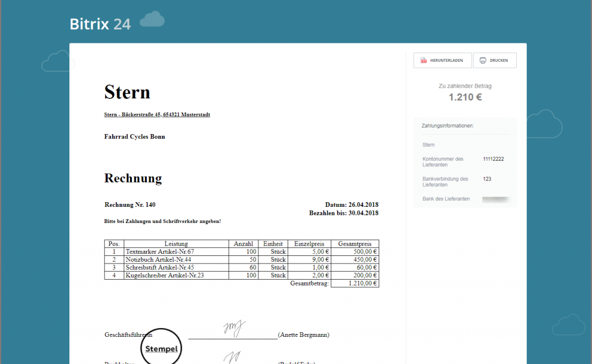
Task: Click the Geschäftsführerin label
Action: (x=128, y=335)
